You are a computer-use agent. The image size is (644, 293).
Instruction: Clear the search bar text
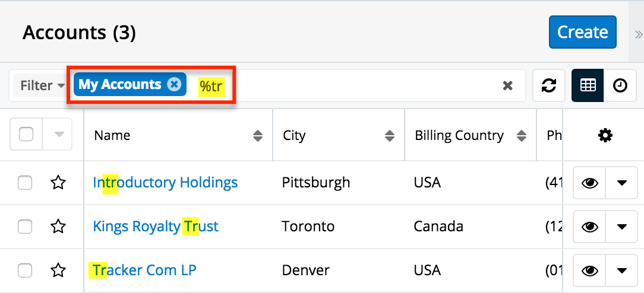pos(507,85)
